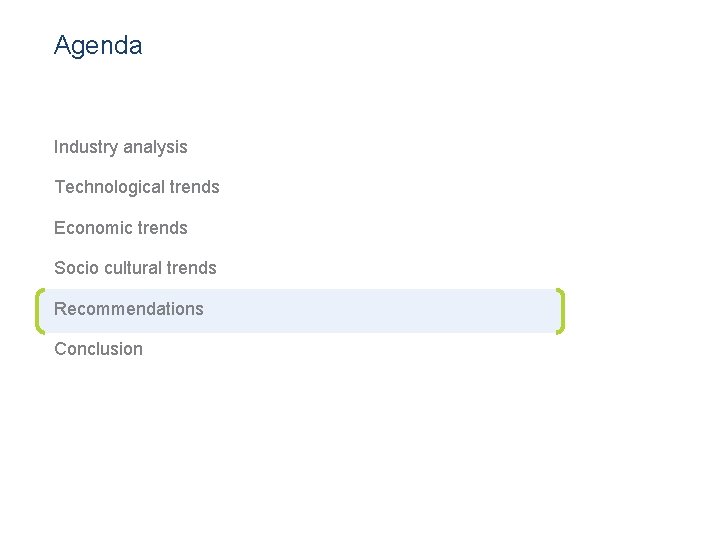Go to the Economic trends agenda item
720x540 pixels.
[x=121, y=228]
